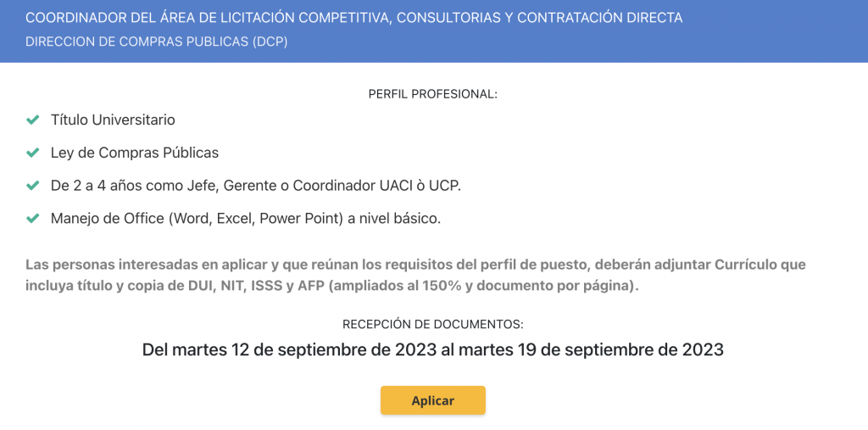Click the bold note about adjuntar Currículo
This screenshot has width=868, height=430.
(x=415, y=276)
